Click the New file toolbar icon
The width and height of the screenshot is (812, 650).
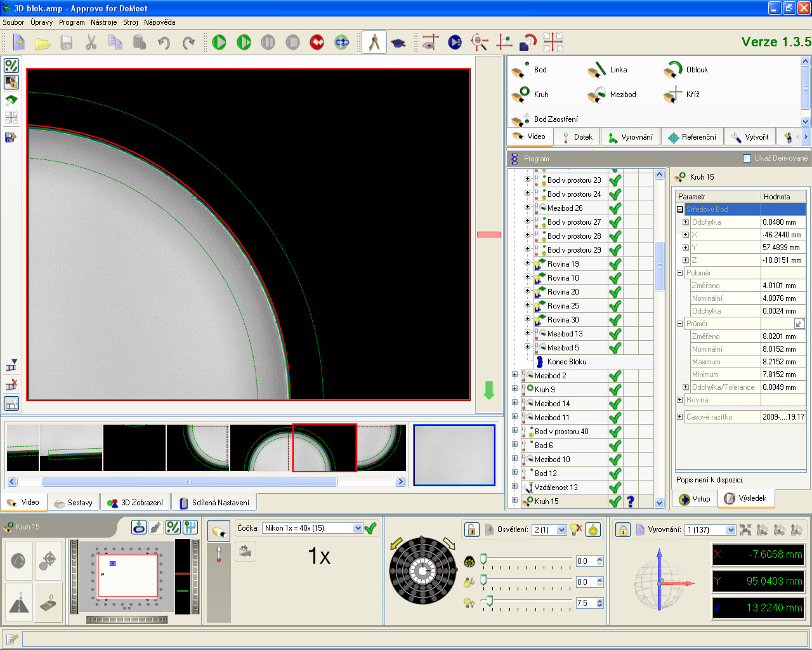[19, 43]
